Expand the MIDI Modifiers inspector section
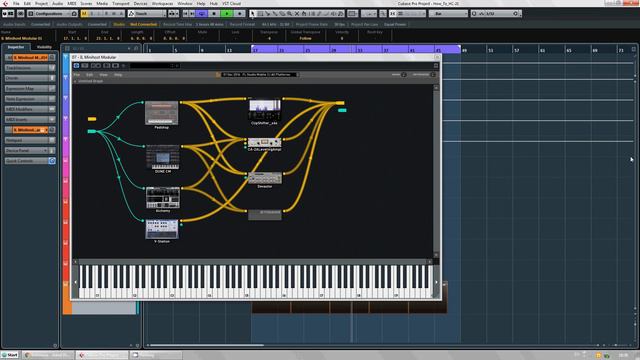The height and width of the screenshot is (360, 640). click(x=30, y=109)
